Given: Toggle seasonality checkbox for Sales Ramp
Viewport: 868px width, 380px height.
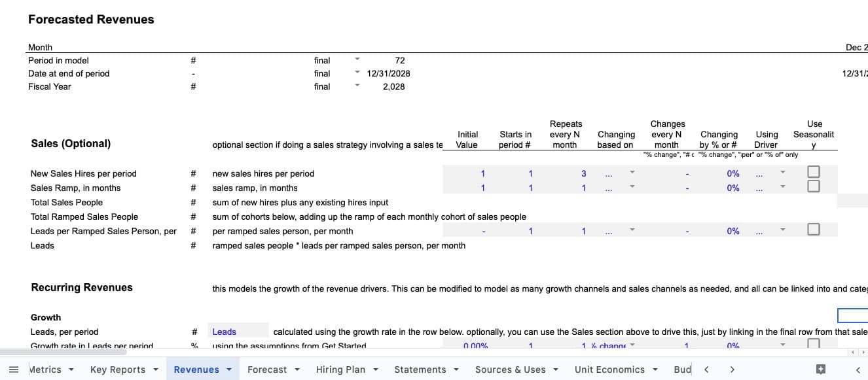Looking at the screenshot, I should [x=814, y=186].
